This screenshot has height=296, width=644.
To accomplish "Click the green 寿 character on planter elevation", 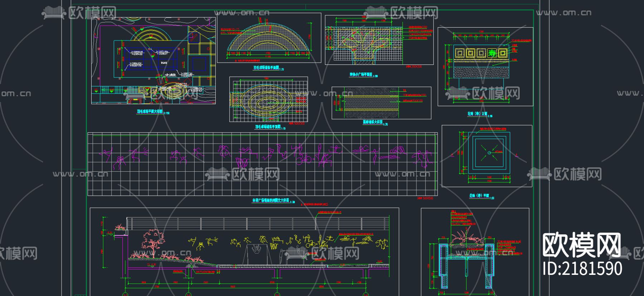I will 493,53.
